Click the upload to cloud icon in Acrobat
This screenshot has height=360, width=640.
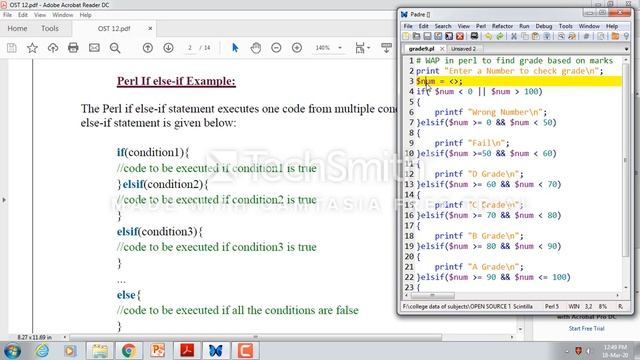(53, 48)
